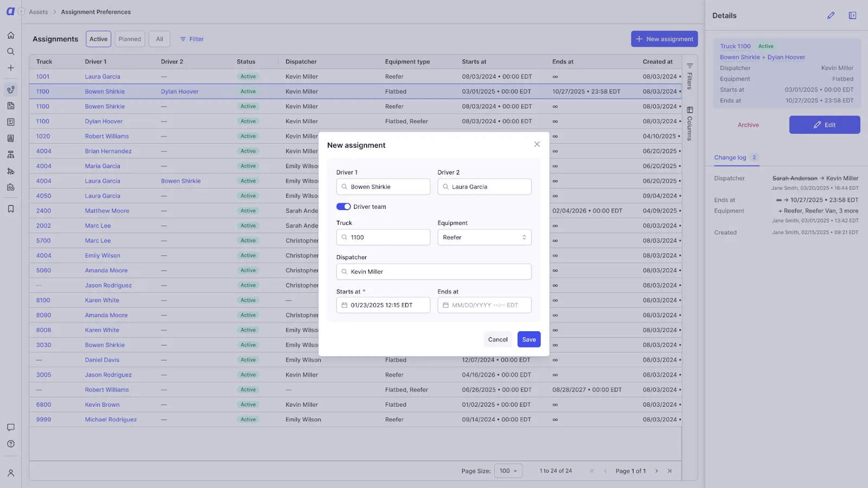Click the Ends at date field
Image resolution: width=868 pixels, height=488 pixels.
click(484, 305)
